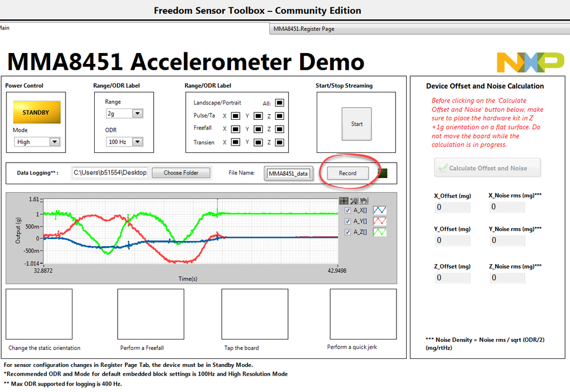Click the Perform a Freefall image box
570x392 pixels.
click(x=151, y=314)
